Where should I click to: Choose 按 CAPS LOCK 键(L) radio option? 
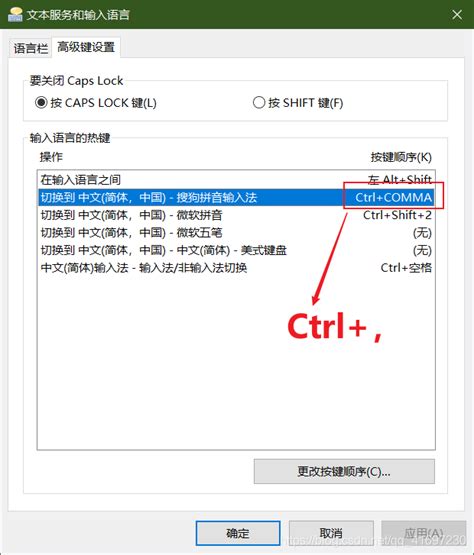tap(96, 103)
